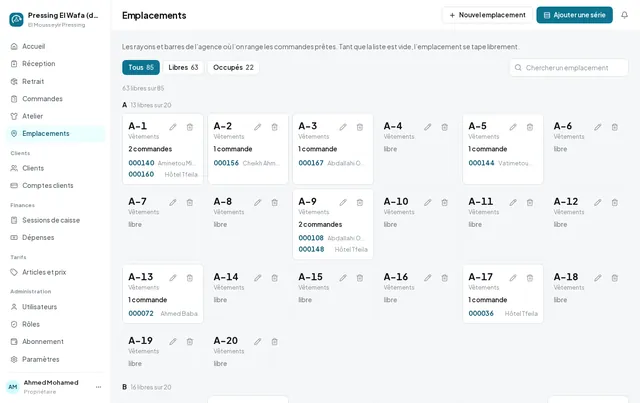Viewport: 640px width, 403px height.
Task: Filter by Occupés 22 tab
Action: [x=233, y=67]
